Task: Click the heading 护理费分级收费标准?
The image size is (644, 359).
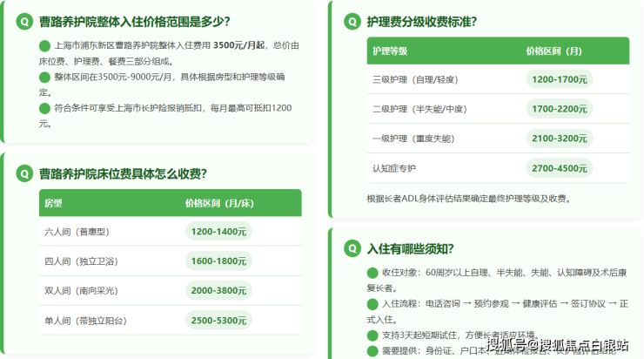Action: [x=422, y=22]
